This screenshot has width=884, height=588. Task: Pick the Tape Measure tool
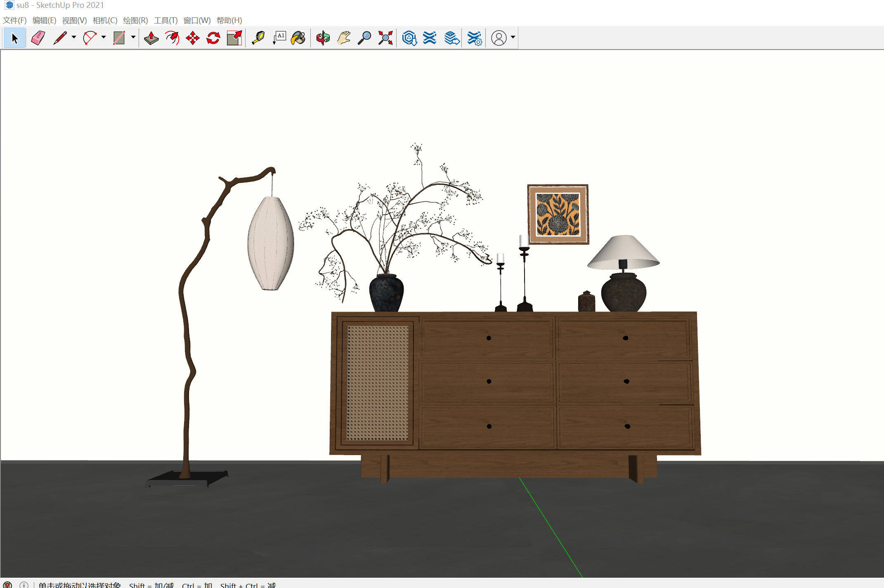point(259,38)
